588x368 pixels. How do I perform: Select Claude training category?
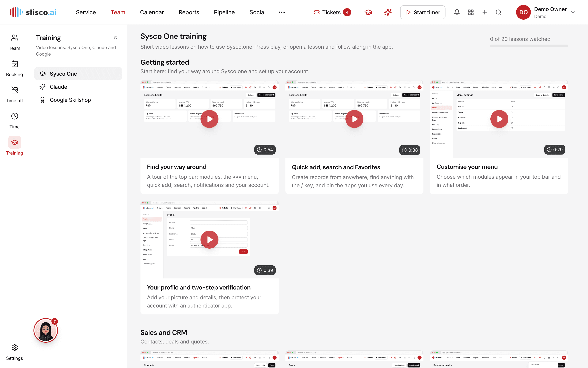tap(78, 87)
